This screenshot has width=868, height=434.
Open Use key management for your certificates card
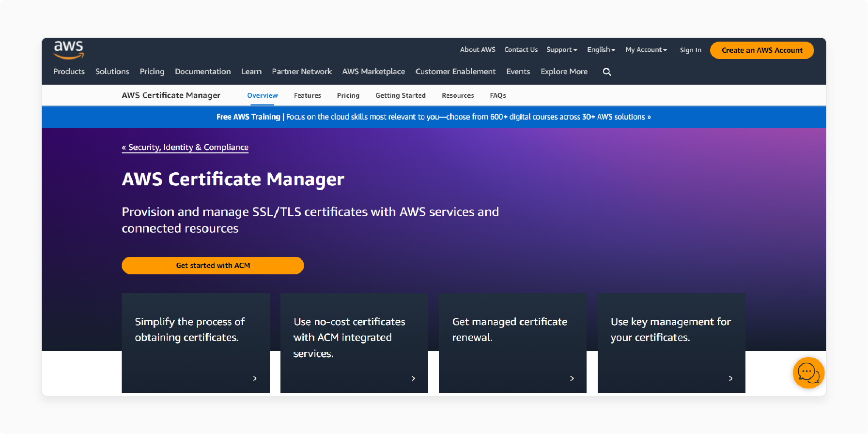[x=671, y=343]
